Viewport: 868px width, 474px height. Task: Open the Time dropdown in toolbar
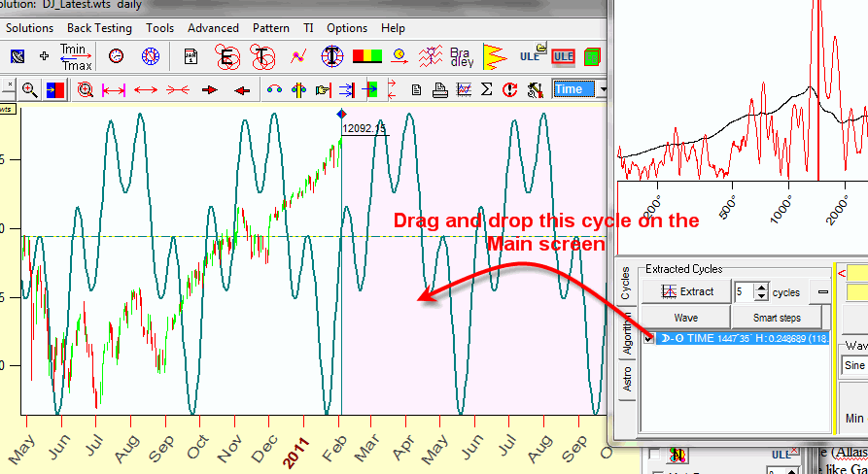(x=604, y=89)
